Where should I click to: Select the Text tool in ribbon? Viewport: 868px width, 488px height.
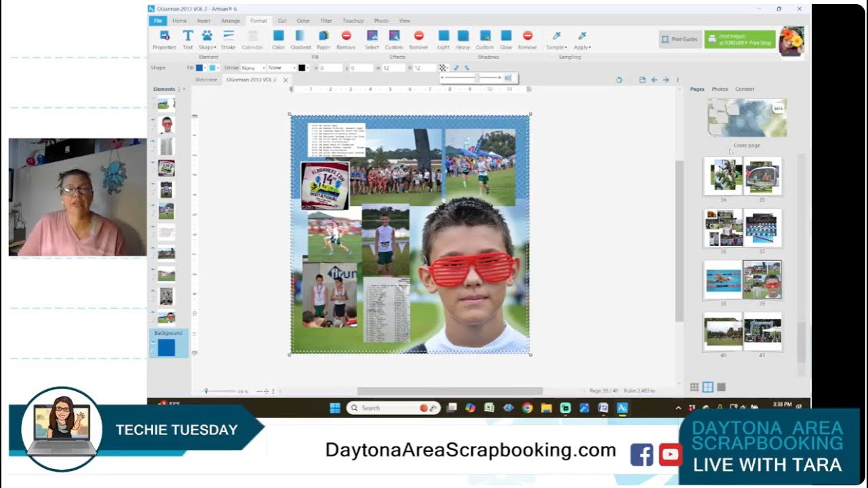point(188,39)
